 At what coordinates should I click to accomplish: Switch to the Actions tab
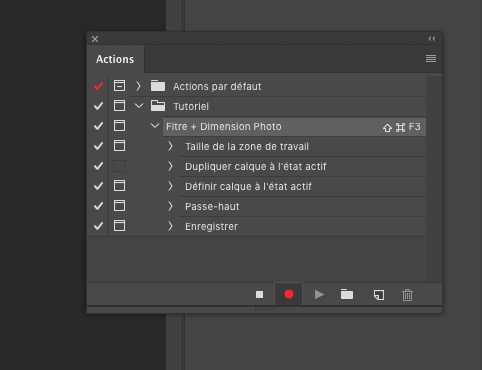pos(115,59)
